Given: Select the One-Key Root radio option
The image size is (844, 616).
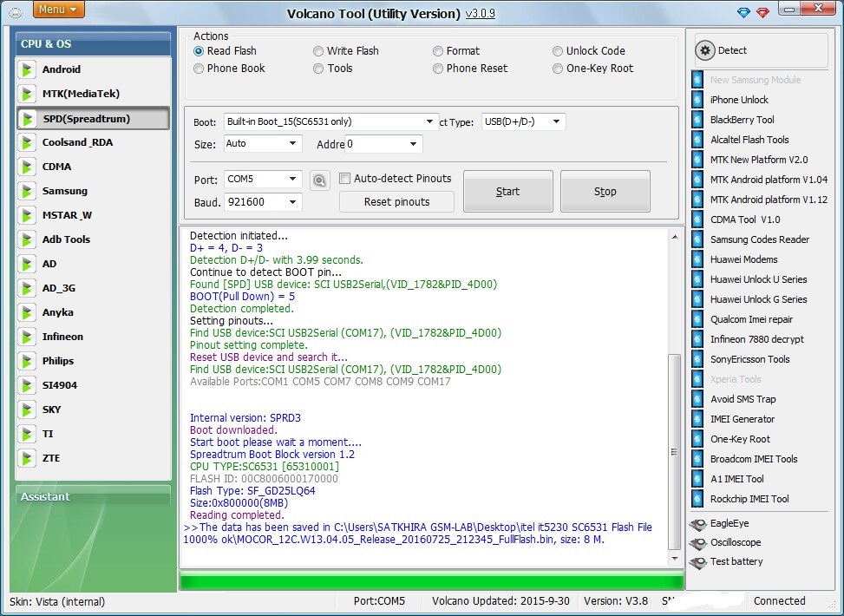Looking at the screenshot, I should click(558, 69).
